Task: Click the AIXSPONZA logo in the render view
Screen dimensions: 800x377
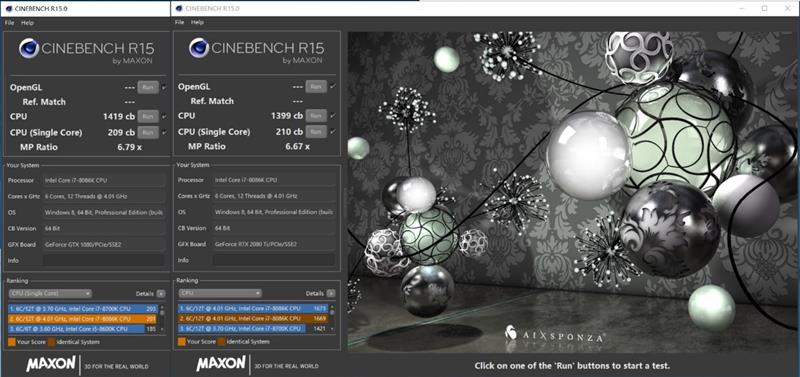Action: (x=555, y=334)
